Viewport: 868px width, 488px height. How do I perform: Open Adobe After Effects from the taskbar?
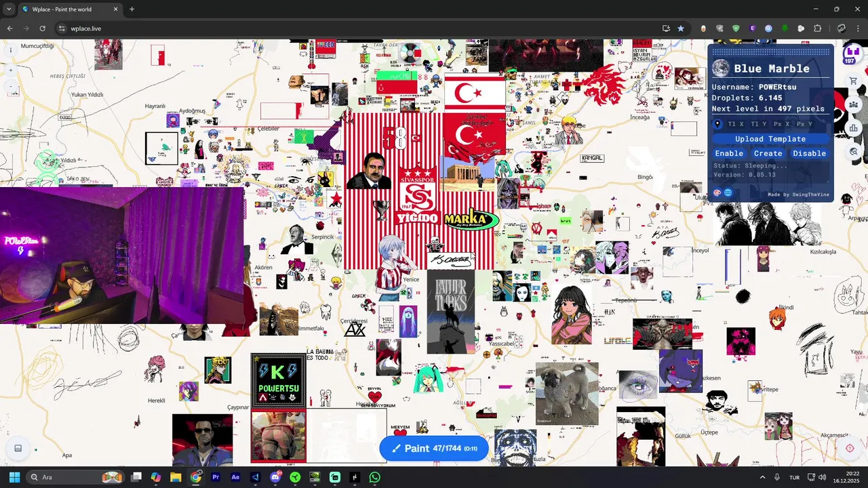[x=235, y=477]
